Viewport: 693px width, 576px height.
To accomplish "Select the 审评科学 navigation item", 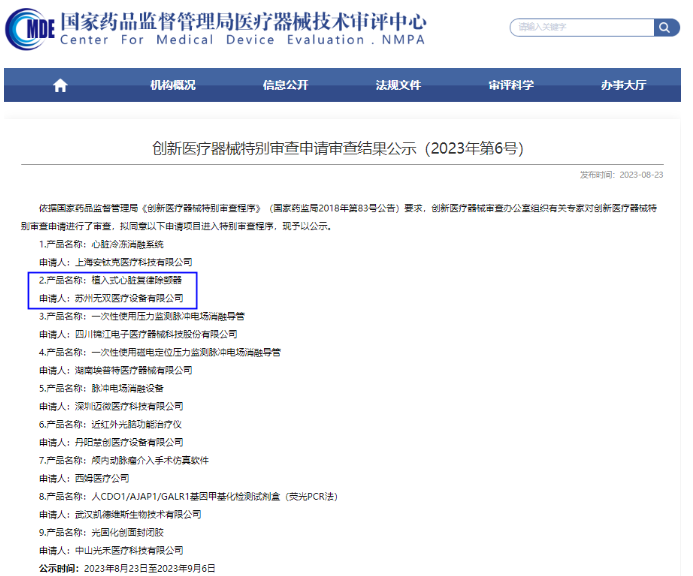I will [511, 85].
